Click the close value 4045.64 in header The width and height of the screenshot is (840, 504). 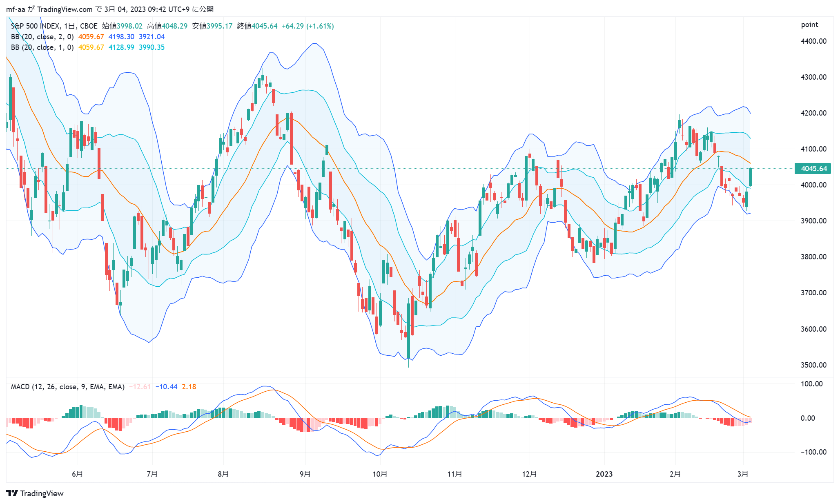click(265, 26)
